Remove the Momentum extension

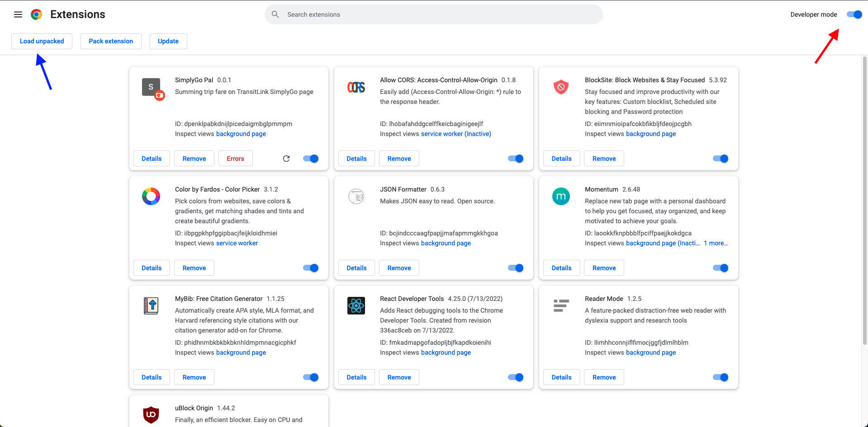[x=604, y=268]
